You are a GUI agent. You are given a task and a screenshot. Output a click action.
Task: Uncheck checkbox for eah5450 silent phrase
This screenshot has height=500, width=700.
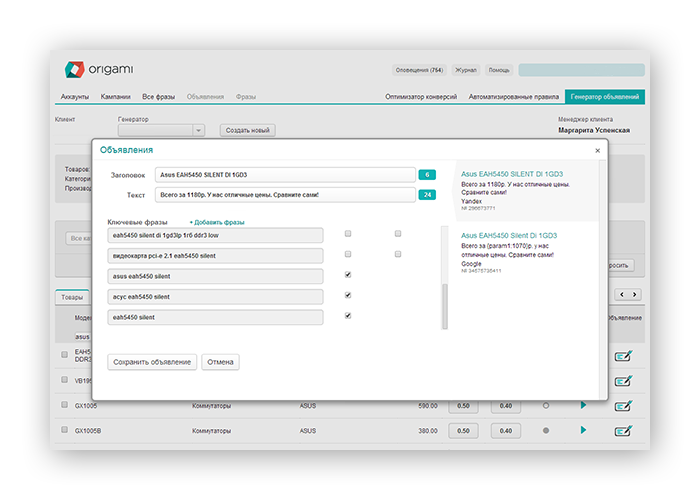[x=348, y=316]
